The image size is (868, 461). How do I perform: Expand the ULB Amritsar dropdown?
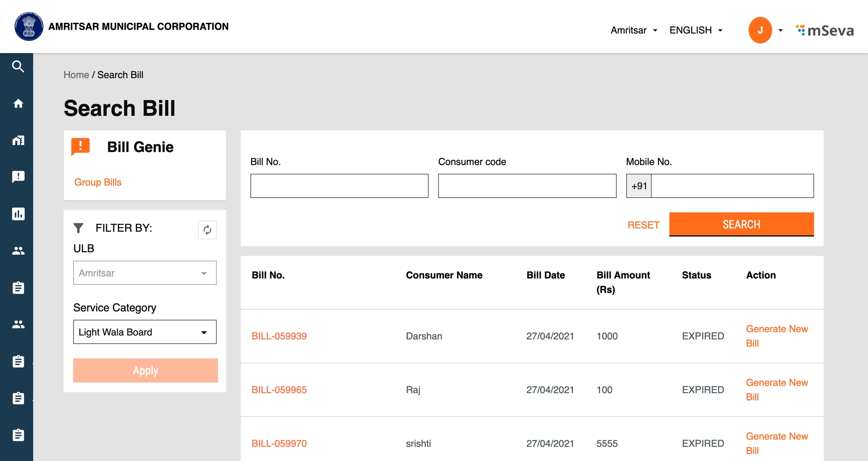pyautogui.click(x=145, y=273)
